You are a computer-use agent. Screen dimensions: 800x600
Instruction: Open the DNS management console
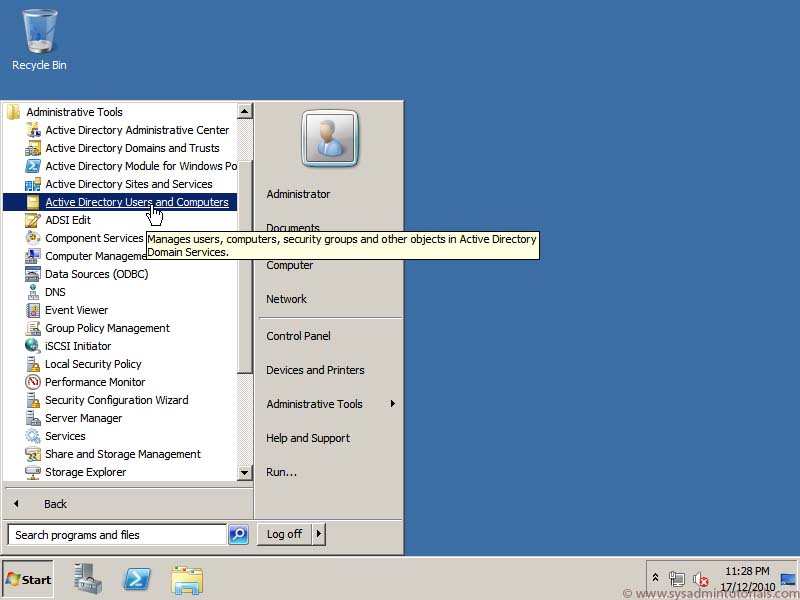pyautogui.click(x=55, y=292)
